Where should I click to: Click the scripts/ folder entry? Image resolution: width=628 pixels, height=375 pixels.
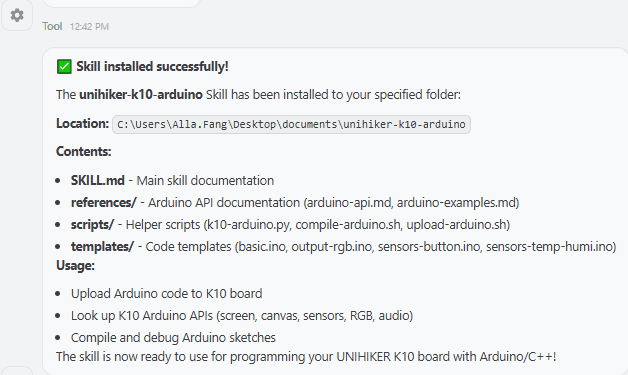pos(93,224)
